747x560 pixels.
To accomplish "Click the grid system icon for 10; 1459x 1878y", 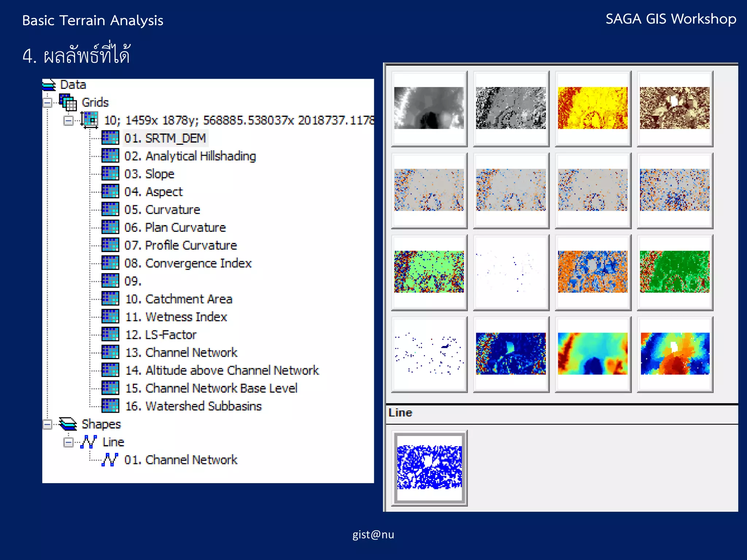I will tap(90, 120).
